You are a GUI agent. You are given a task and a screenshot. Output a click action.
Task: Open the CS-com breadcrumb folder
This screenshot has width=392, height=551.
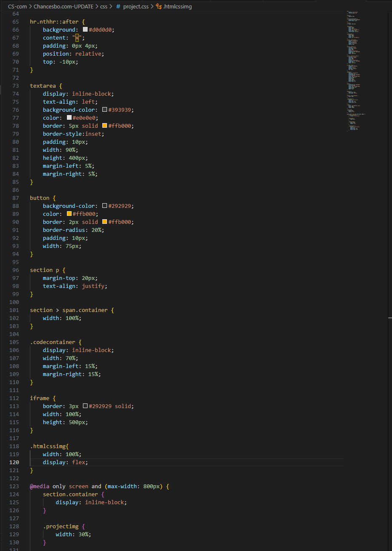[x=17, y=7]
